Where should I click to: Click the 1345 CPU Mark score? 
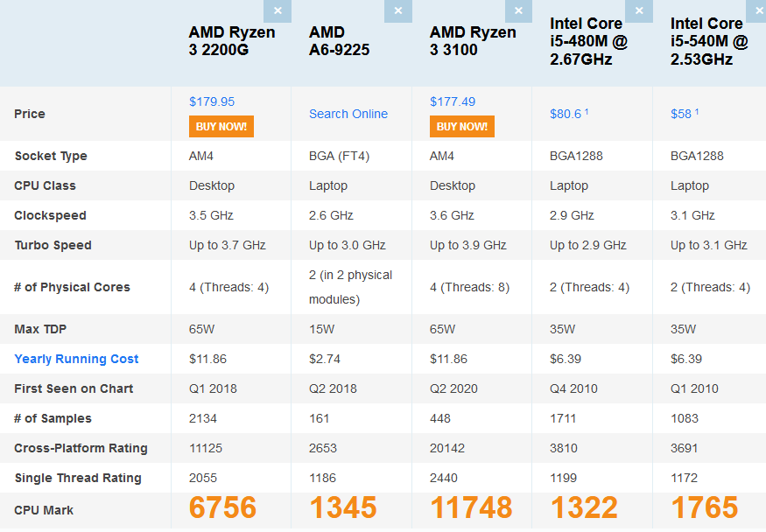(343, 507)
